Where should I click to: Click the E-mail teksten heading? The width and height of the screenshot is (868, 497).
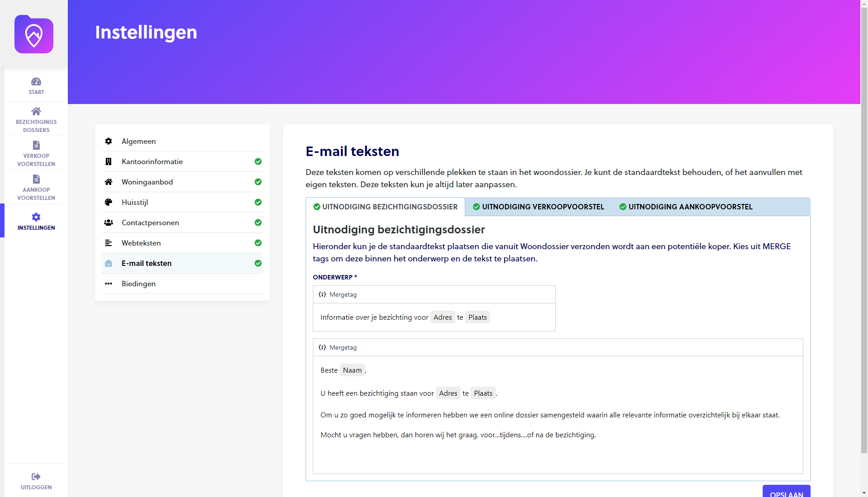tap(352, 151)
